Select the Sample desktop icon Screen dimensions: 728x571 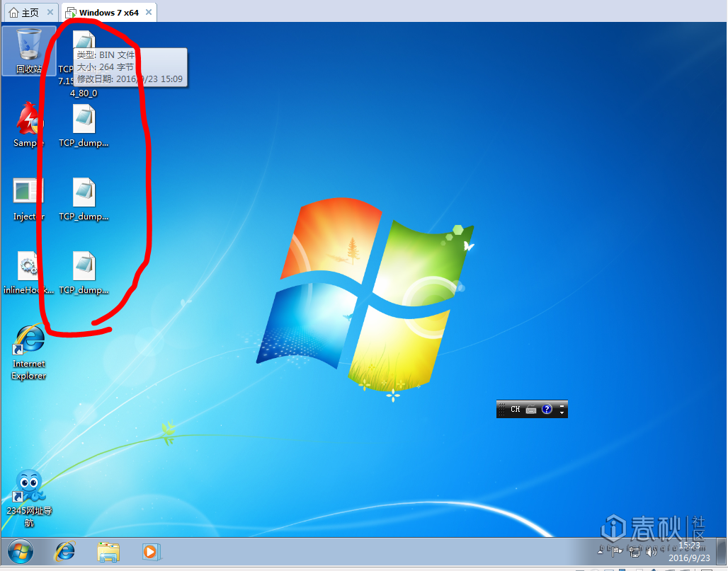click(29, 125)
